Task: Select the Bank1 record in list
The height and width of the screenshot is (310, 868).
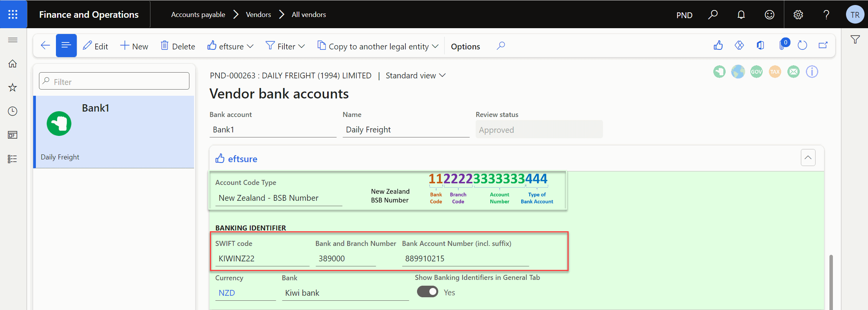Action: pyautogui.click(x=114, y=132)
